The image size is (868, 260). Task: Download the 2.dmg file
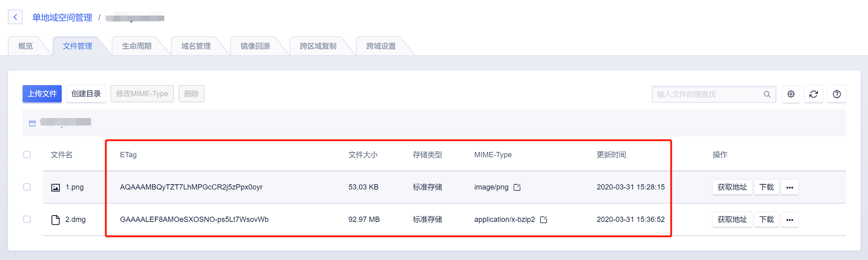click(766, 219)
